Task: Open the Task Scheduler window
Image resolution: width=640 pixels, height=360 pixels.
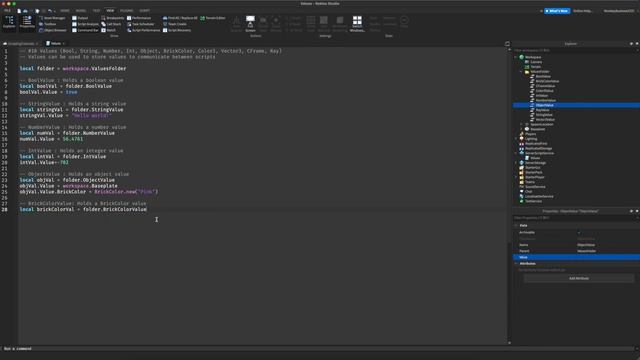Action: click(x=141, y=24)
